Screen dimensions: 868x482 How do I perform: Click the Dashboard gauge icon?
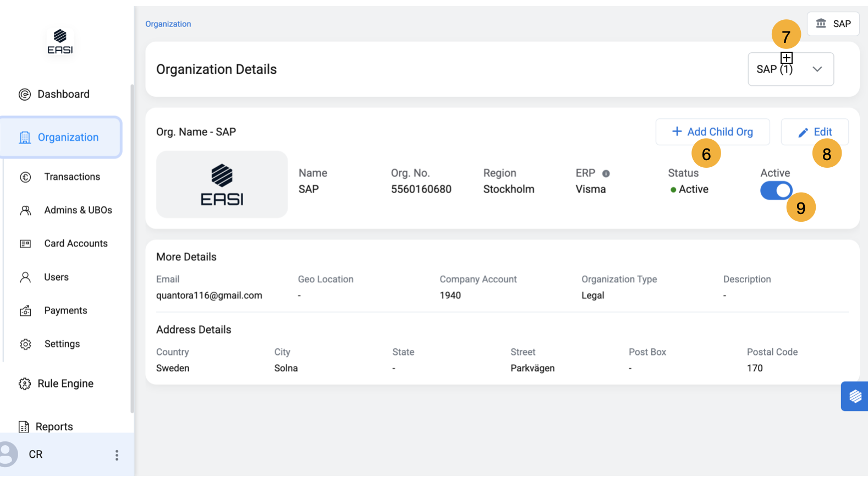[x=25, y=95]
